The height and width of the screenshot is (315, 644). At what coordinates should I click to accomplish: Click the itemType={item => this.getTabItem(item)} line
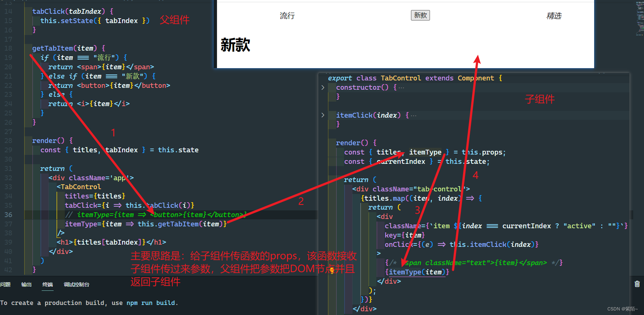click(146, 224)
